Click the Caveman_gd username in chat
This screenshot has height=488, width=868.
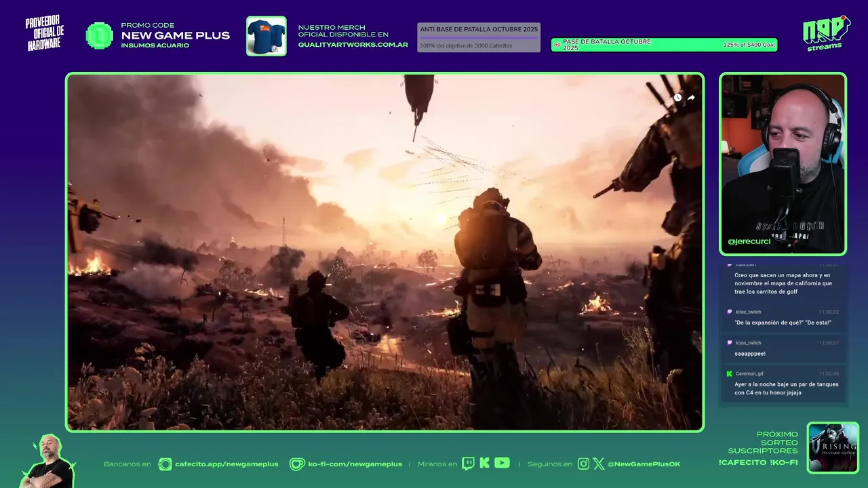coord(749,373)
